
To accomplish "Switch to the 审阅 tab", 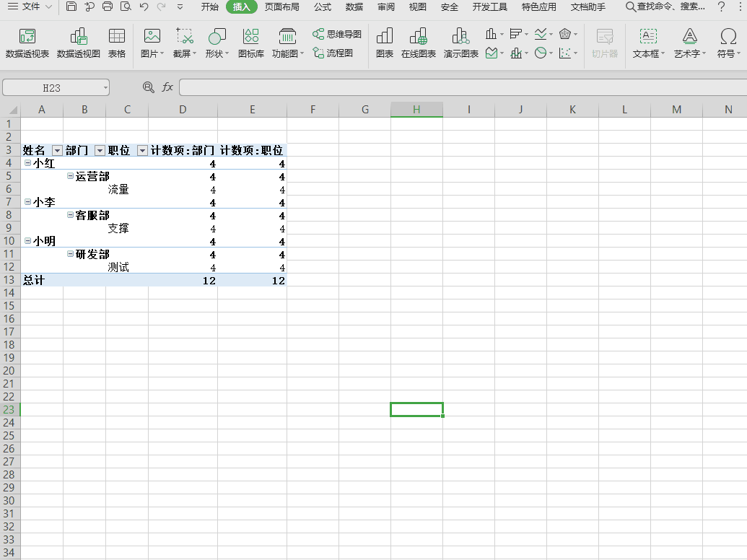I will coord(386,7).
